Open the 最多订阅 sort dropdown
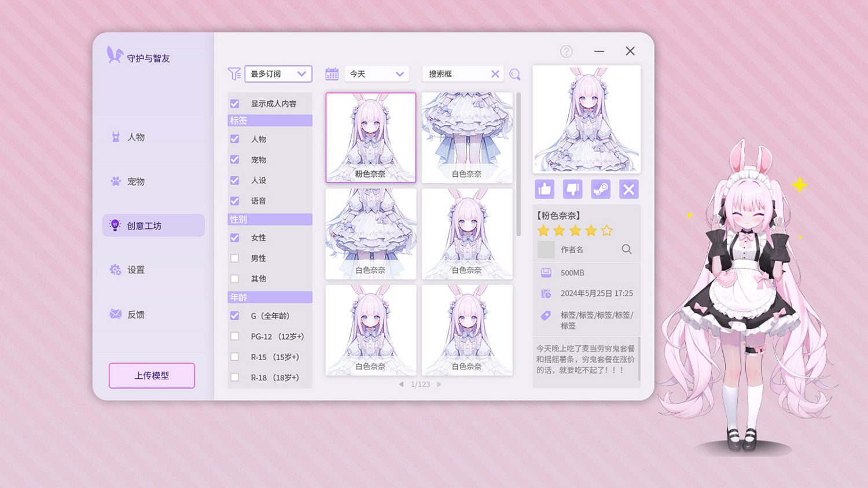868x488 pixels. click(278, 73)
